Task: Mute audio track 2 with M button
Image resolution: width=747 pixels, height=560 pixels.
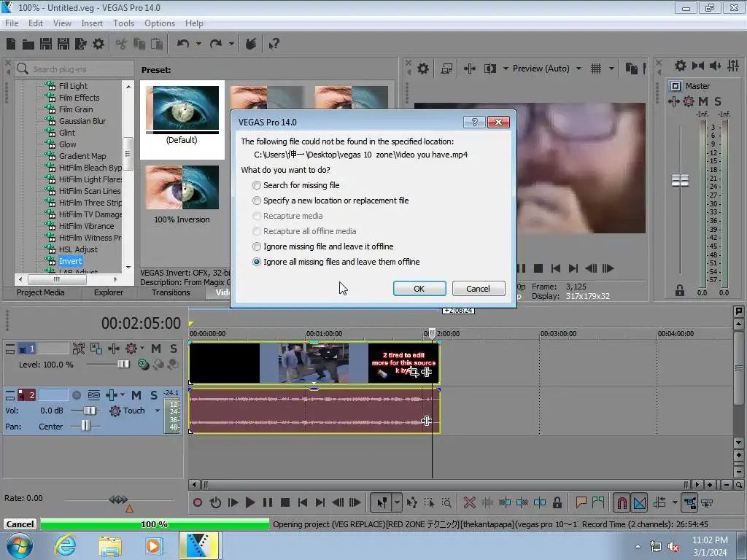Action: [x=136, y=395]
